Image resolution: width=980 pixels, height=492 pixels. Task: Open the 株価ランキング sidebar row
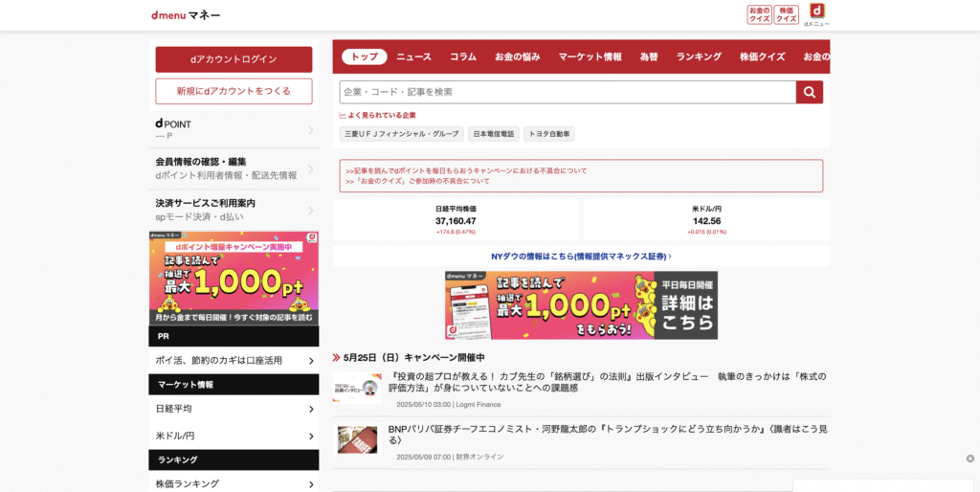[x=234, y=484]
